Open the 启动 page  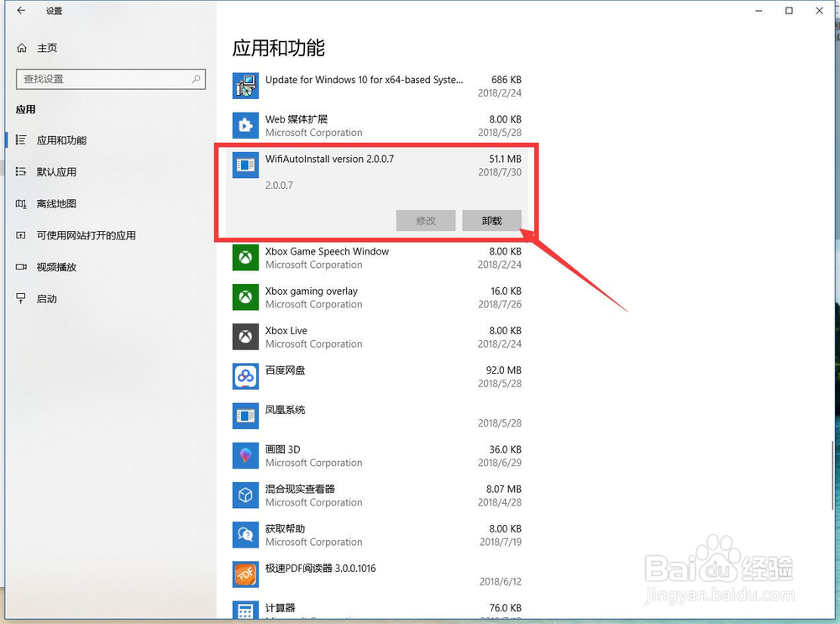(46, 299)
